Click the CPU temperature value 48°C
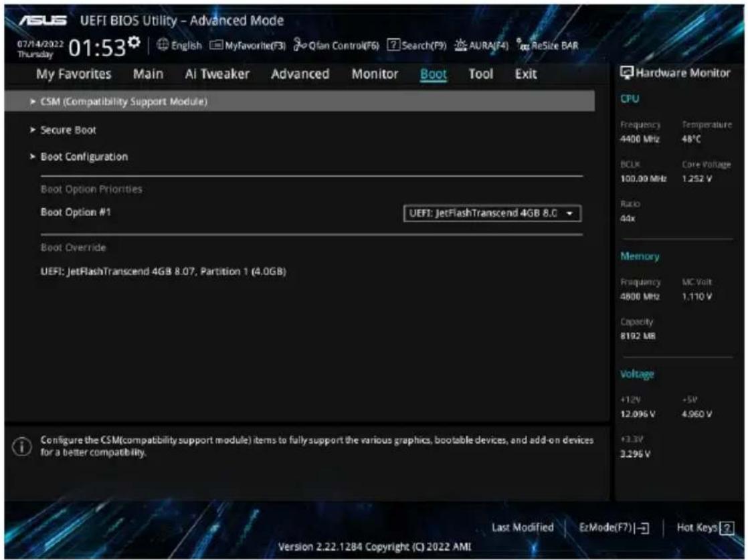748x560 pixels. tap(691, 139)
